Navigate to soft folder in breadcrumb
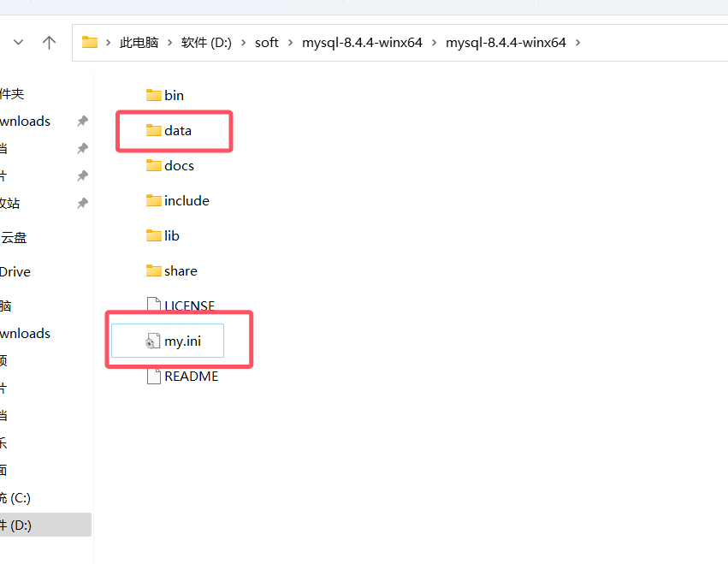 coord(267,43)
